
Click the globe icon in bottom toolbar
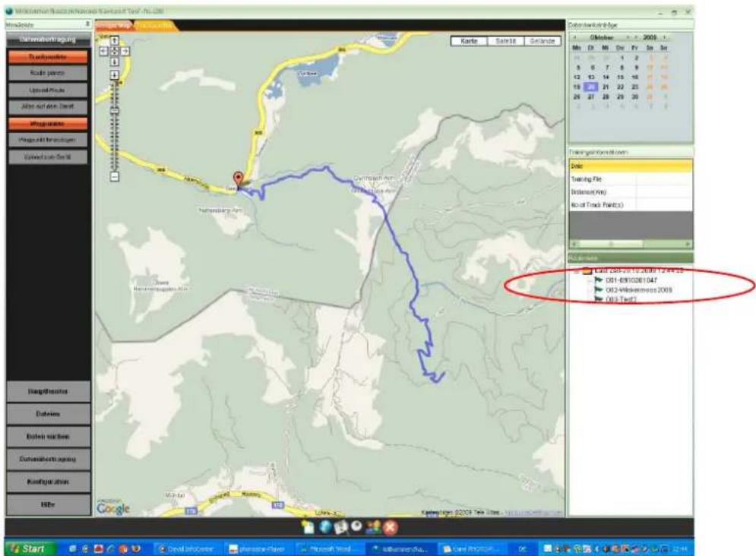click(x=325, y=527)
